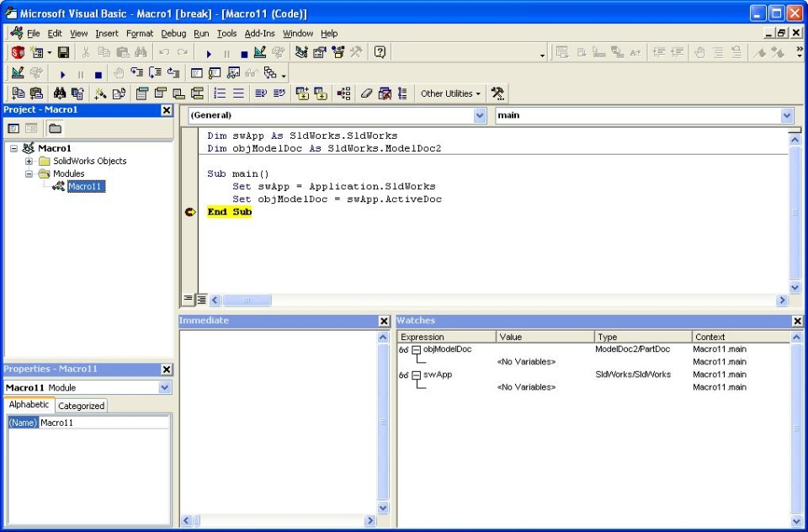Open the Watch Window toolbar icon

[233, 73]
